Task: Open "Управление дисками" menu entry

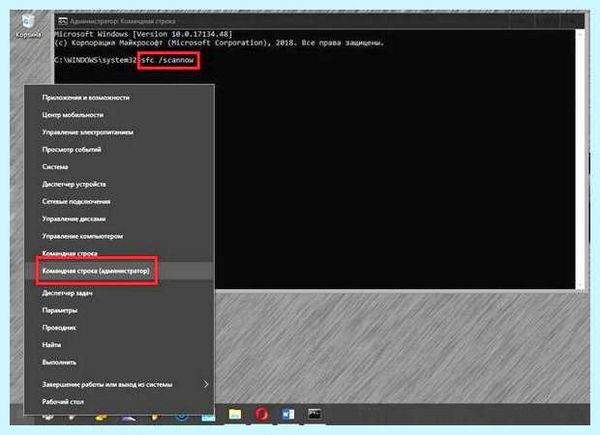Action: [119, 219]
